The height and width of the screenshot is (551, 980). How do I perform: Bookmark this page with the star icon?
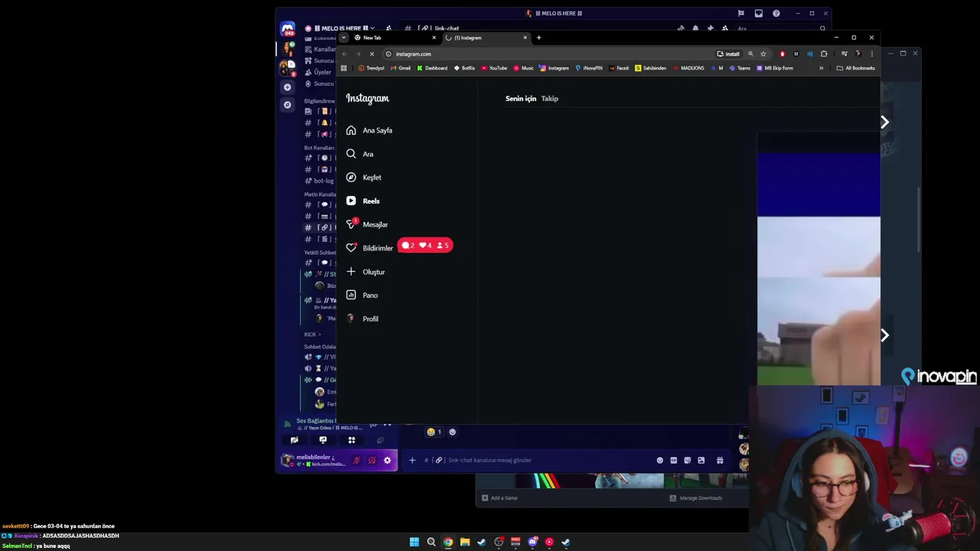click(763, 54)
